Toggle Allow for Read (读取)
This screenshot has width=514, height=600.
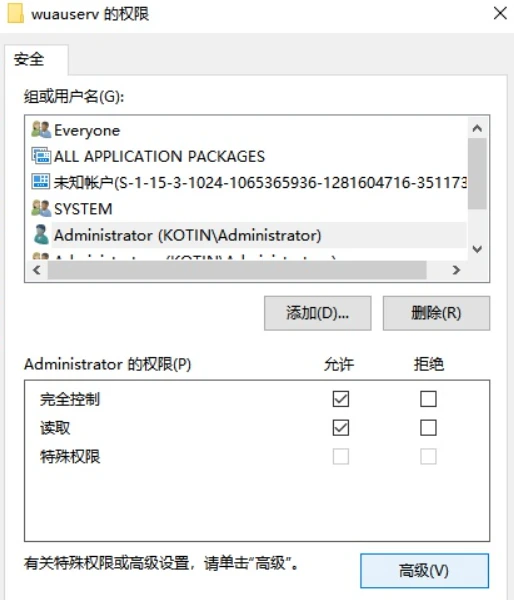click(341, 428)
